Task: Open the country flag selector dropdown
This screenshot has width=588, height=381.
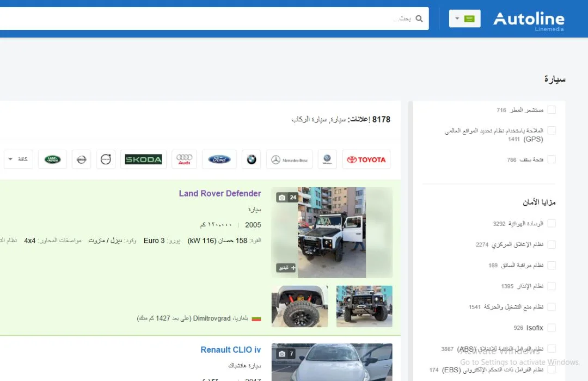Action: 464,18
